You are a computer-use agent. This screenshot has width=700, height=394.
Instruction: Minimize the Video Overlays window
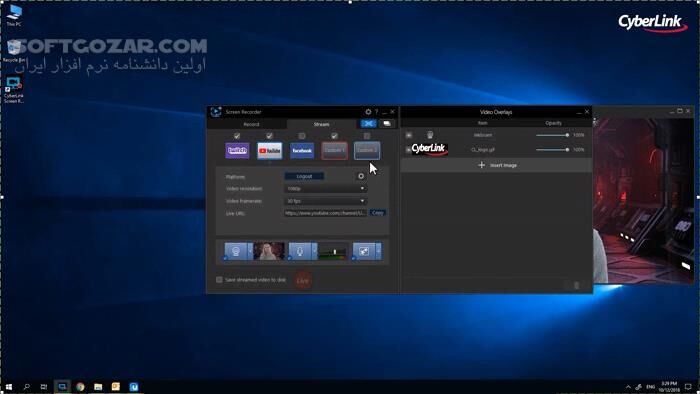pyautogui.click(x=579, y=112)
